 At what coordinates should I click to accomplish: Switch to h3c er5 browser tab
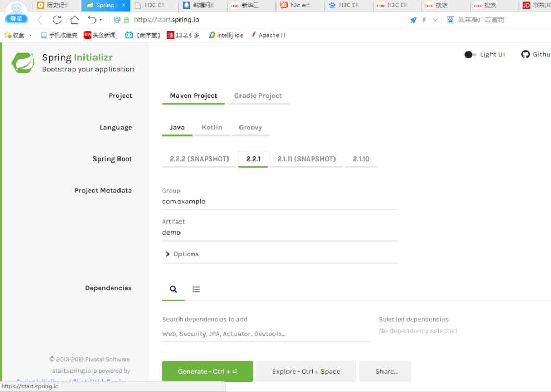[300, 5]
